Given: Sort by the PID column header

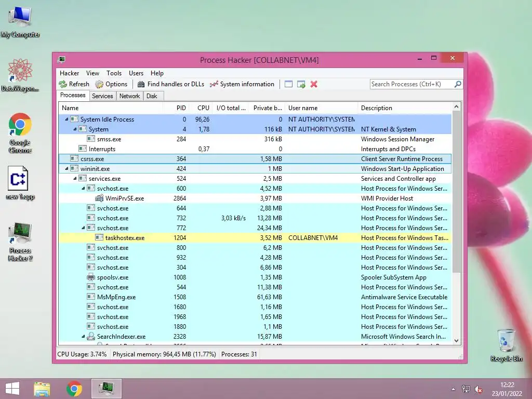Looking at the screenshot, I should 176,108.
